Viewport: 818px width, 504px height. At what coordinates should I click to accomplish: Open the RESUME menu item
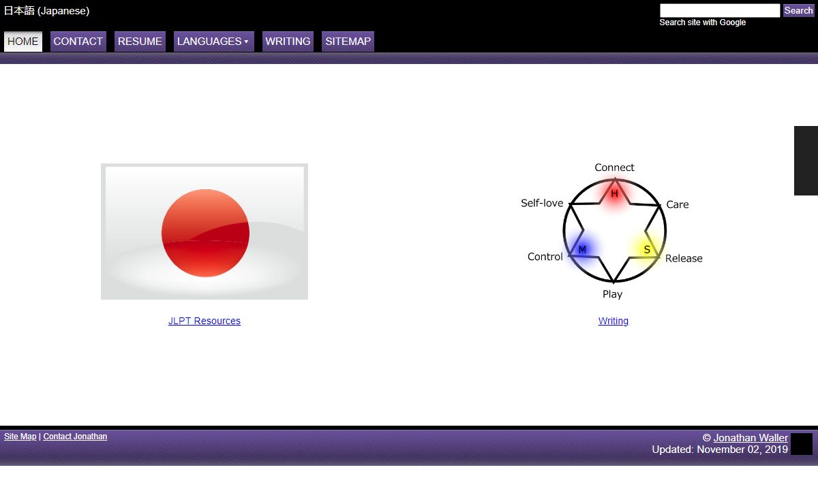(140, 42)
